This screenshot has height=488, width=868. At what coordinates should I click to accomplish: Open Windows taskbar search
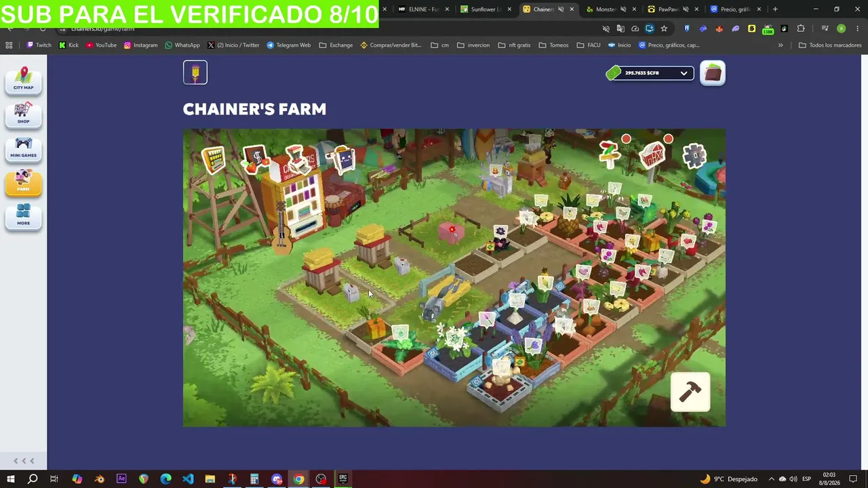[x=33, y=479]
